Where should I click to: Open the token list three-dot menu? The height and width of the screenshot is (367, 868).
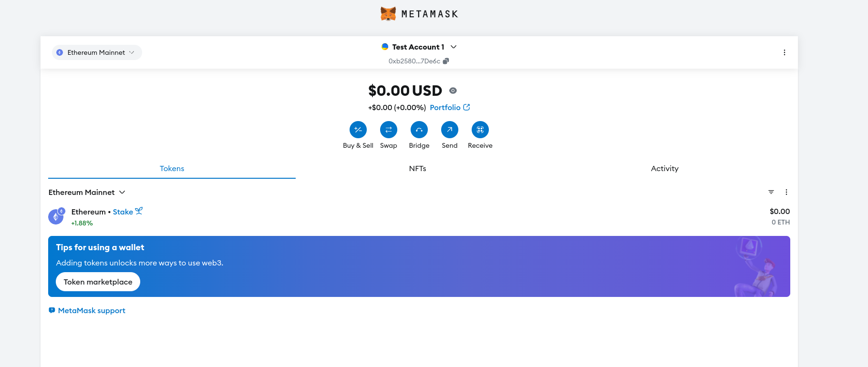(786, 192)
